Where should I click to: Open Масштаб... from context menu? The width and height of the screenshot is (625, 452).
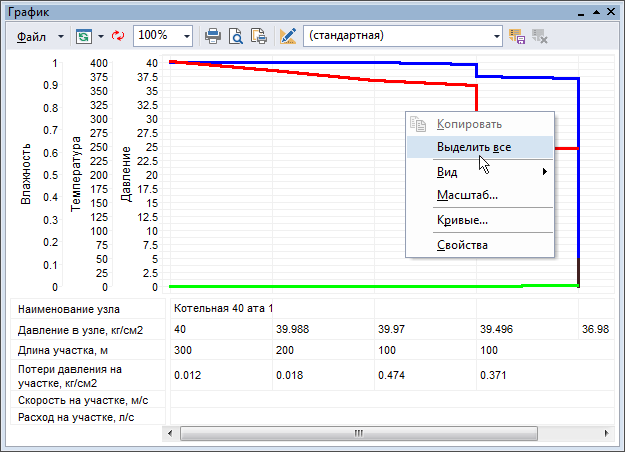(467, 195)
